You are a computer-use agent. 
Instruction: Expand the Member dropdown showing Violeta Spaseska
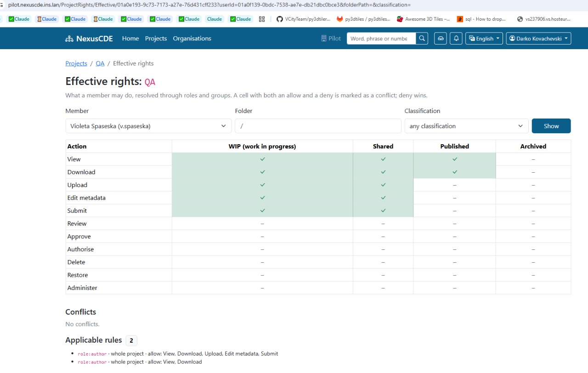coord(148,126)
